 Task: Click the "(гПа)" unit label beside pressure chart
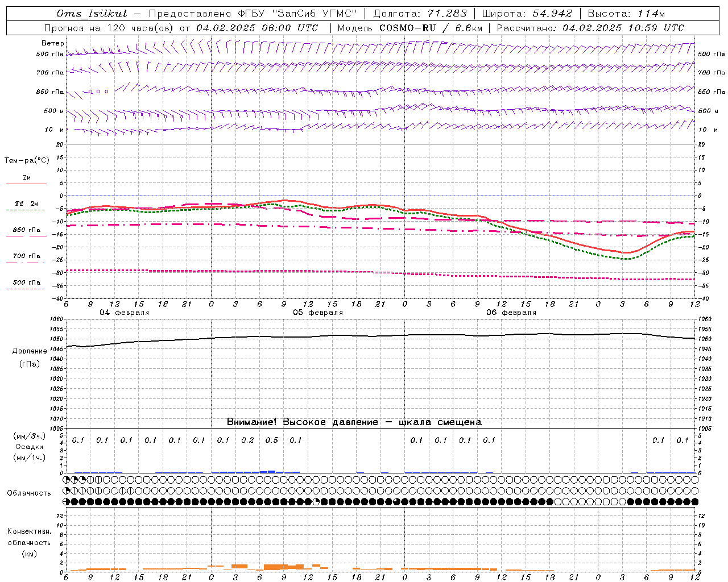pos(30,364)
